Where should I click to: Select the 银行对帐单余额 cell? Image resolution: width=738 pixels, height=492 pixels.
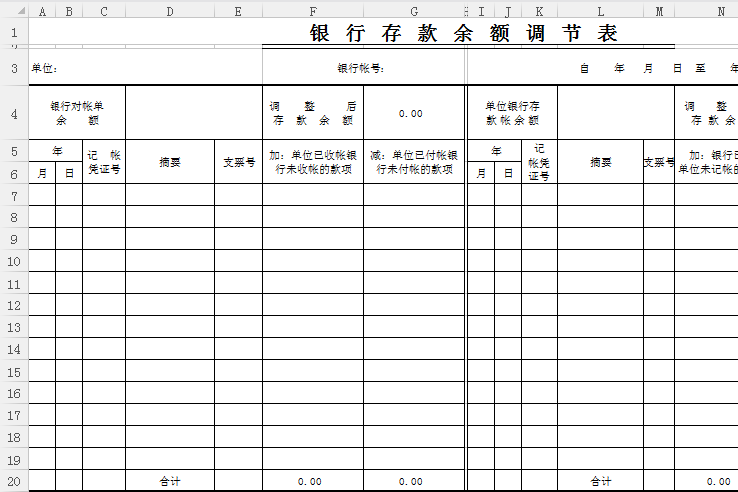[x=77, y=113]
